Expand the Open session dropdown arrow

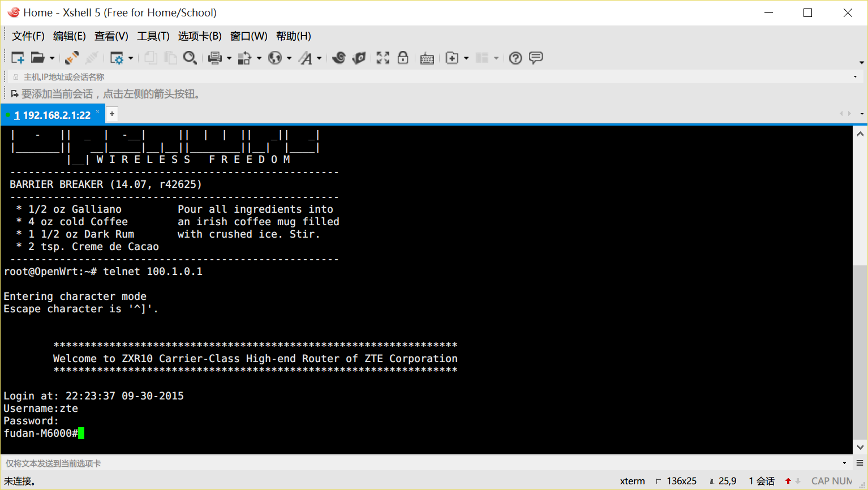(52, 58)
